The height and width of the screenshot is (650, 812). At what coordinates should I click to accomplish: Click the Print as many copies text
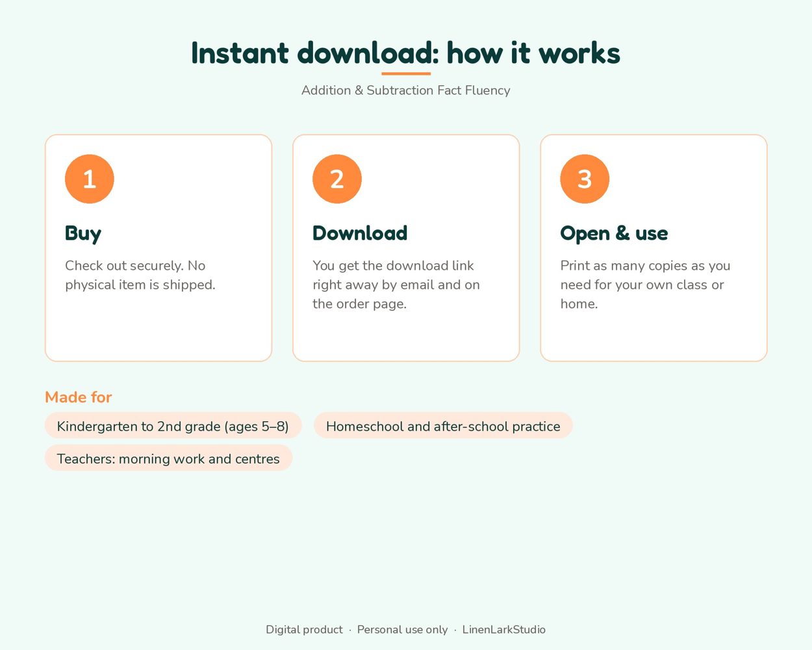coord(645,285)
